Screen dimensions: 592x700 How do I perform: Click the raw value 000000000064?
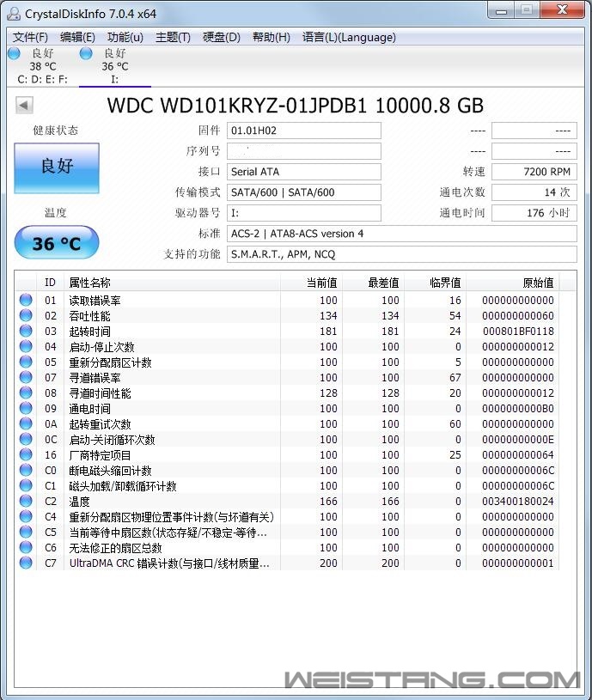tap(518, 455)
